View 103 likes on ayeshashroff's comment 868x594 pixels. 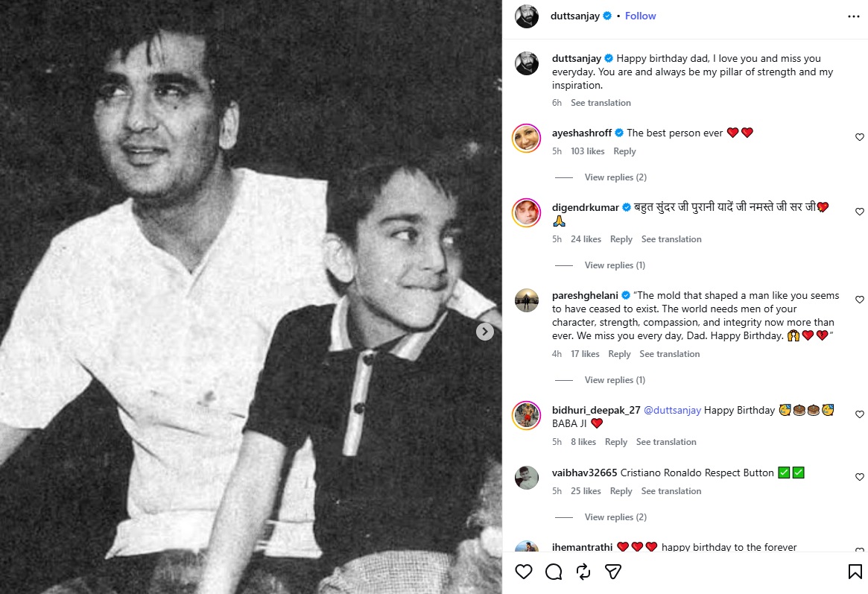587,151
